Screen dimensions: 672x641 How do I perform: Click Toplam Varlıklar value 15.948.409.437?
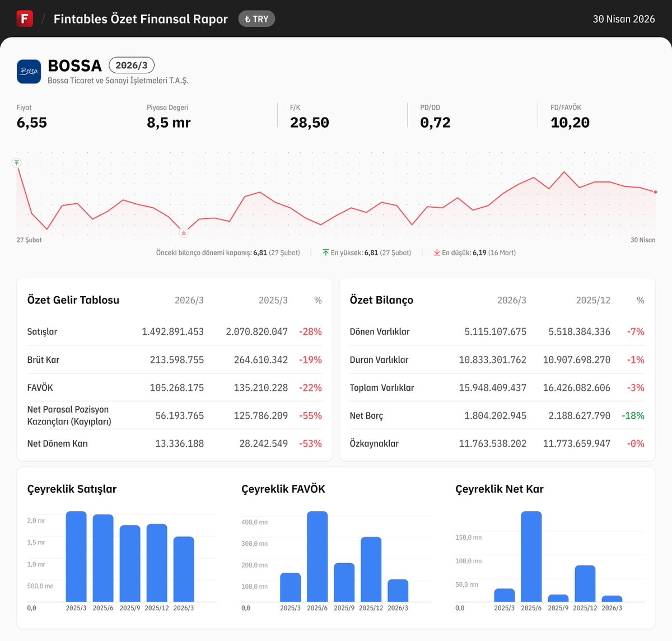point(493,387)
